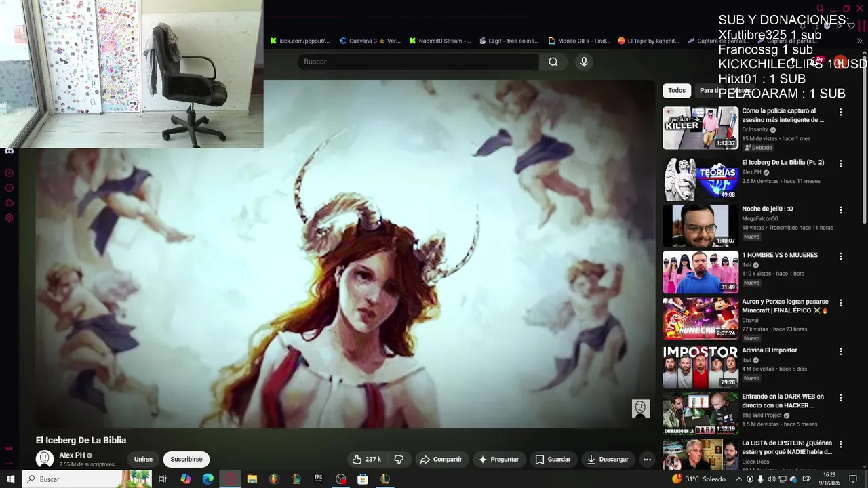This screenshot has height=488, width=868.
Task: Open Microsoft Edge from the taskbar
Action: [x=208, y=479]
